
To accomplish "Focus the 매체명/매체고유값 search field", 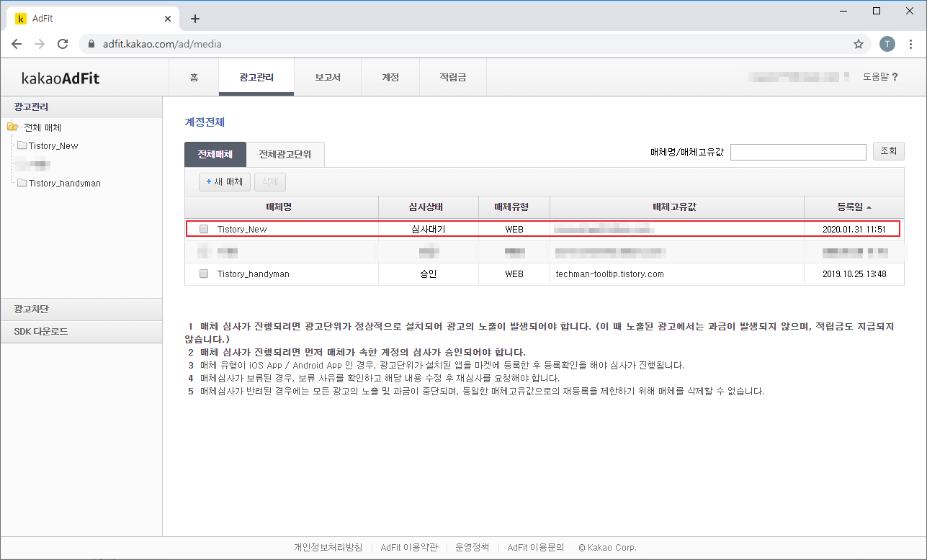I will (x=798, y=152).
